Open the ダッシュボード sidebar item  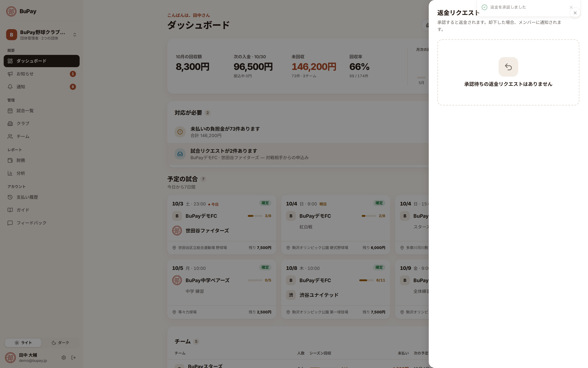(x=41, y=61)
